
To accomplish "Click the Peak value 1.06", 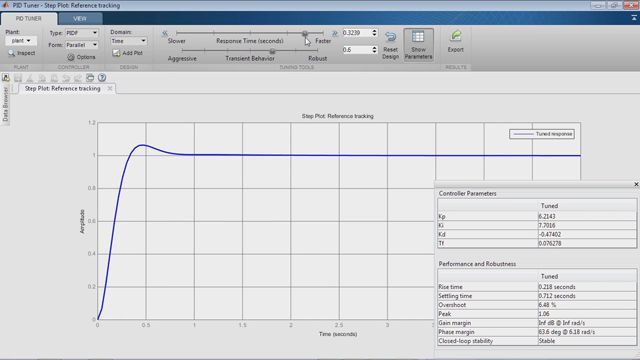I will click(x=587, y=314).
